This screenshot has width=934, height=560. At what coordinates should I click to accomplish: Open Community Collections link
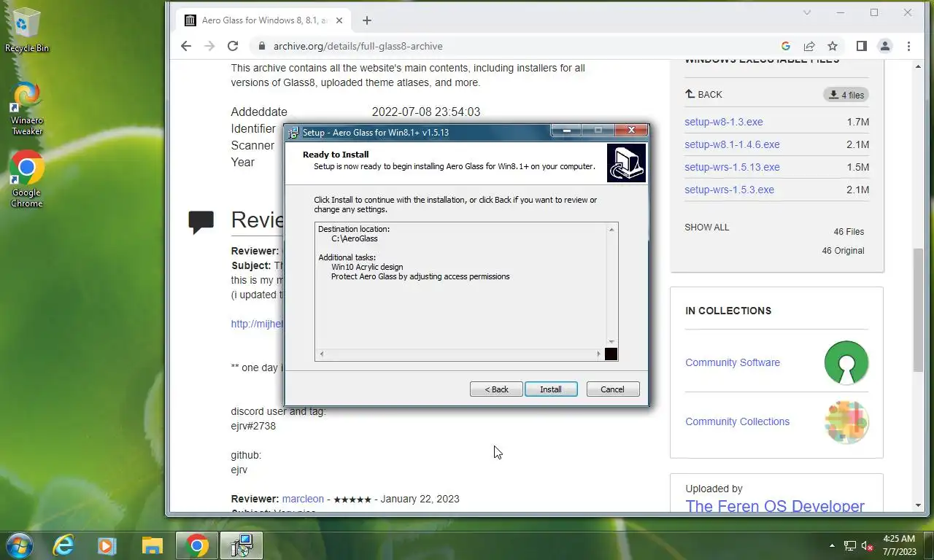(x=737, y=421)
